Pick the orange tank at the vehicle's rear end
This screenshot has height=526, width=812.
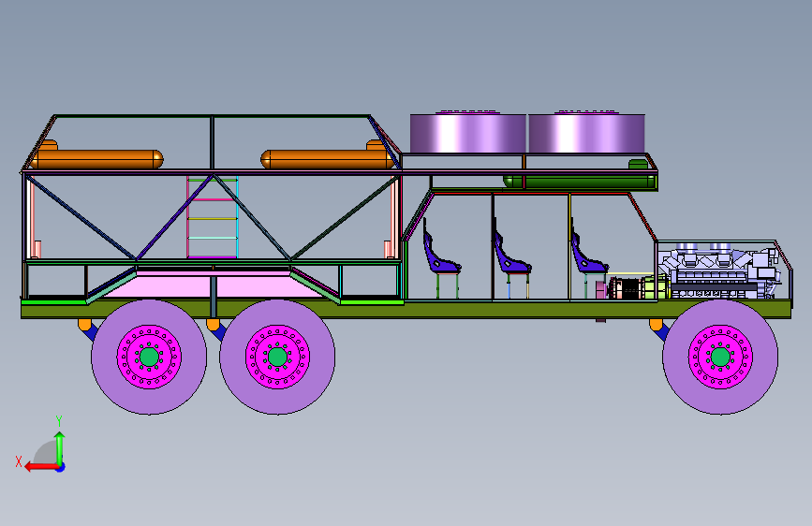96,158
